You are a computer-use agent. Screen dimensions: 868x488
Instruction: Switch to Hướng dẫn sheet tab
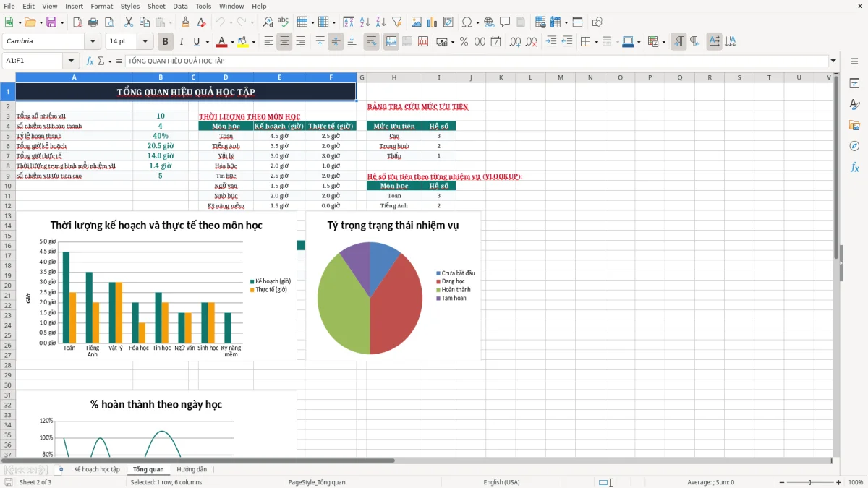(192, 469)
